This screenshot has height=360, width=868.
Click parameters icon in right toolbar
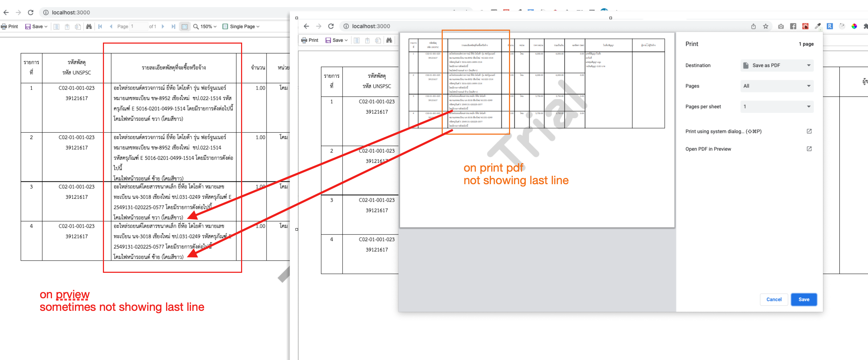coord(367,40)
